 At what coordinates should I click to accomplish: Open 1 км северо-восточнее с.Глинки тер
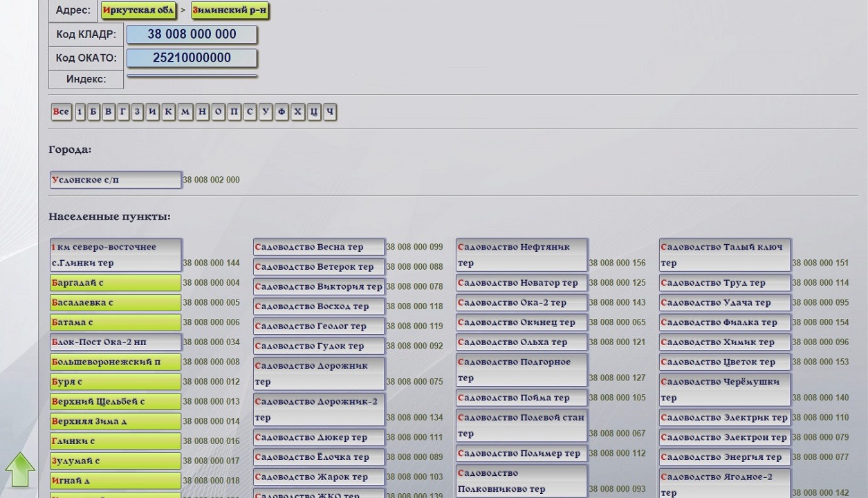(x=116, y=255)
